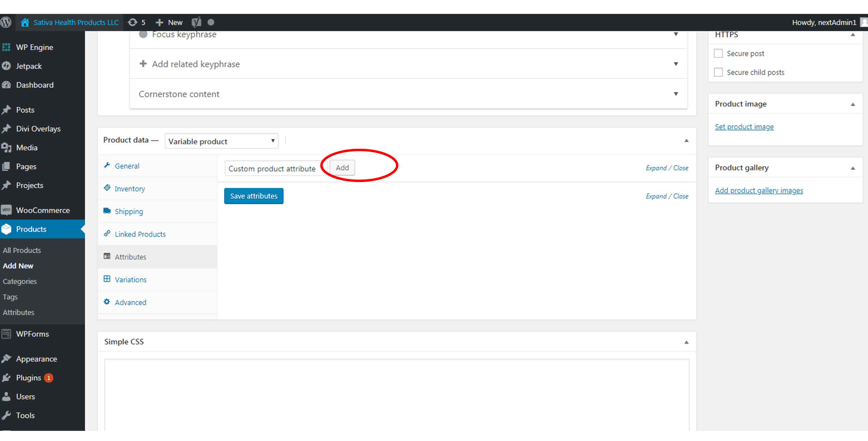The width and height of the screenshot is (868, 441).
Task: Switch to the Inventory tab
Action: pos(157,189)
